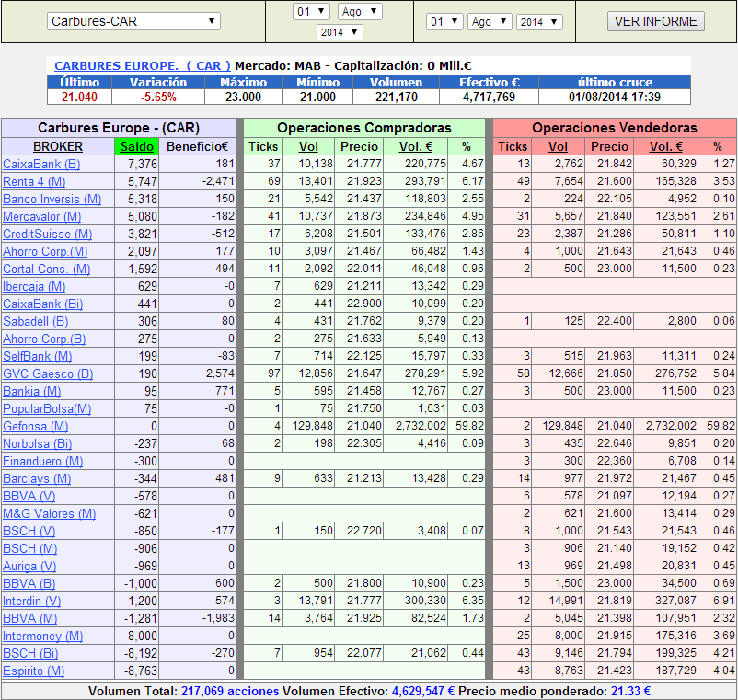Screen dimensions: 738x700
Task: Open the start date month dropdown
Action: click(360, 12)
